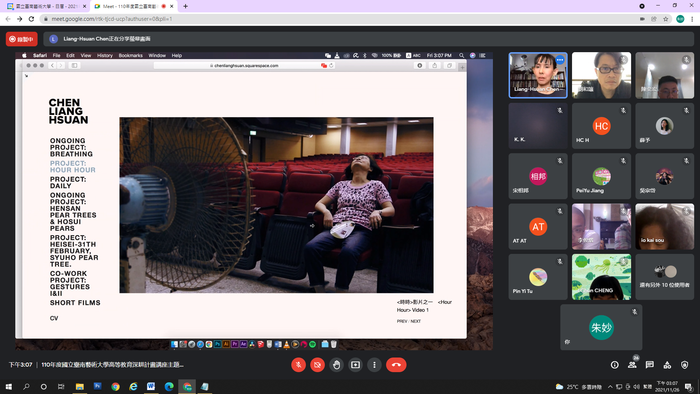700x394 pixels.
Task: Open the volume control in system tray
Action: click(x=637, y=386)
